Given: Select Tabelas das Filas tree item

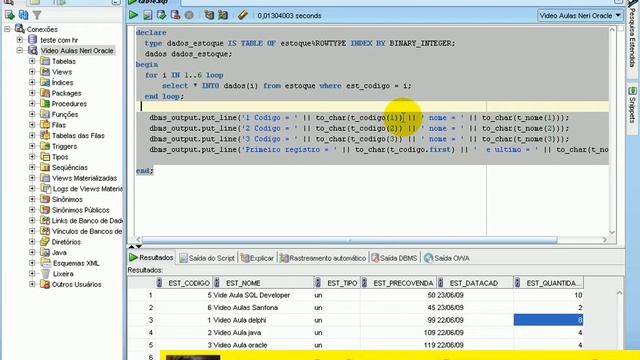Looking at the screenshot, I should (x=78, y=136).
